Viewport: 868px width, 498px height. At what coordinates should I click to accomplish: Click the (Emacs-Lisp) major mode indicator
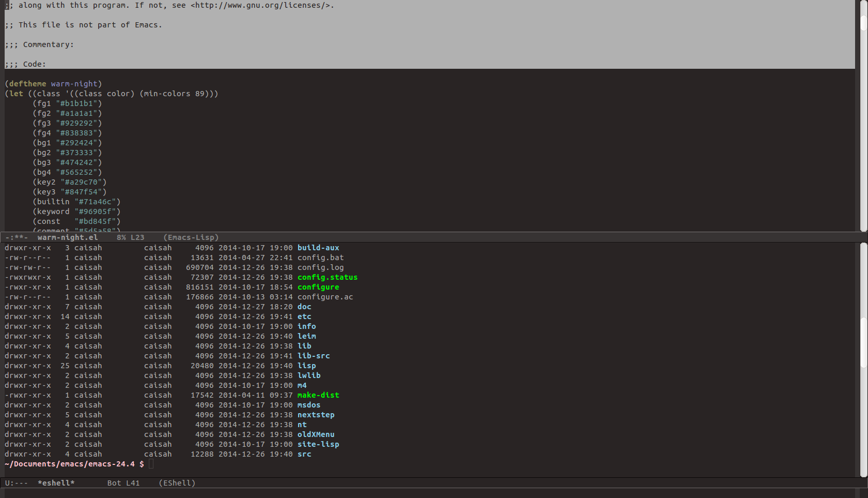191,237
